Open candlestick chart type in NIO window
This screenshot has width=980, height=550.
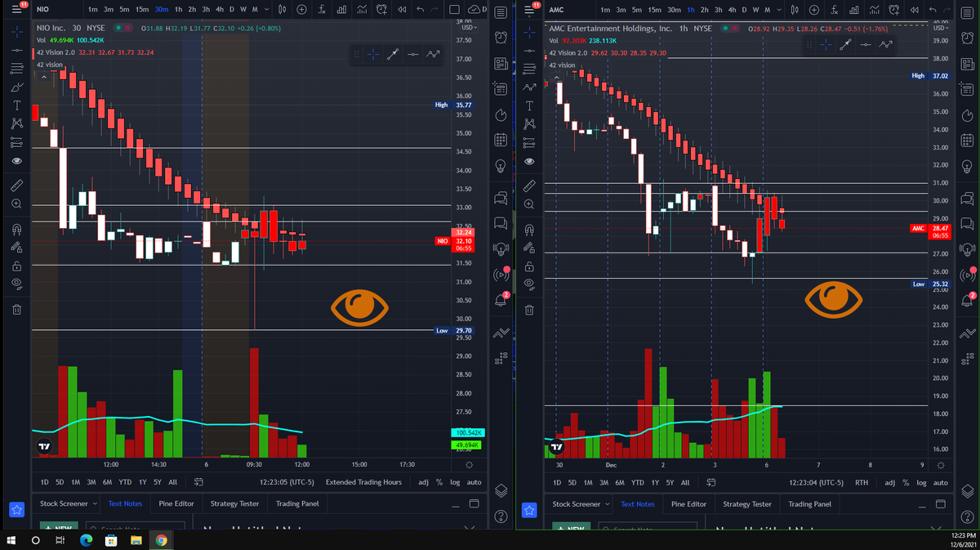[x=282, y=9]
